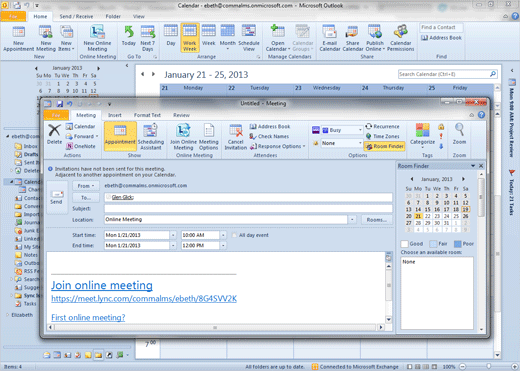The width and height of the screenshot is (520, 371).
Task: Click the Send button
Action: pyautogui.click(x=57, y=197)
